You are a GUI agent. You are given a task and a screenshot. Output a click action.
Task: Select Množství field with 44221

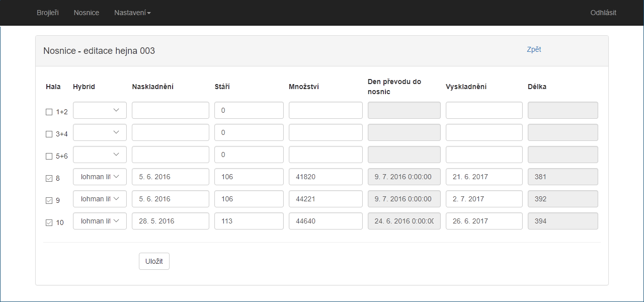tap(326, 199)
